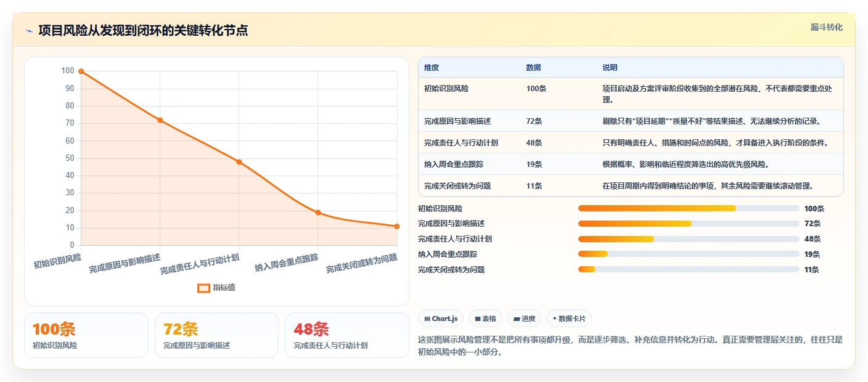Screen dimensions: 868x382
Task: Click the 完成责任人与行动计划 progress bar
Action: click(689, 239)
